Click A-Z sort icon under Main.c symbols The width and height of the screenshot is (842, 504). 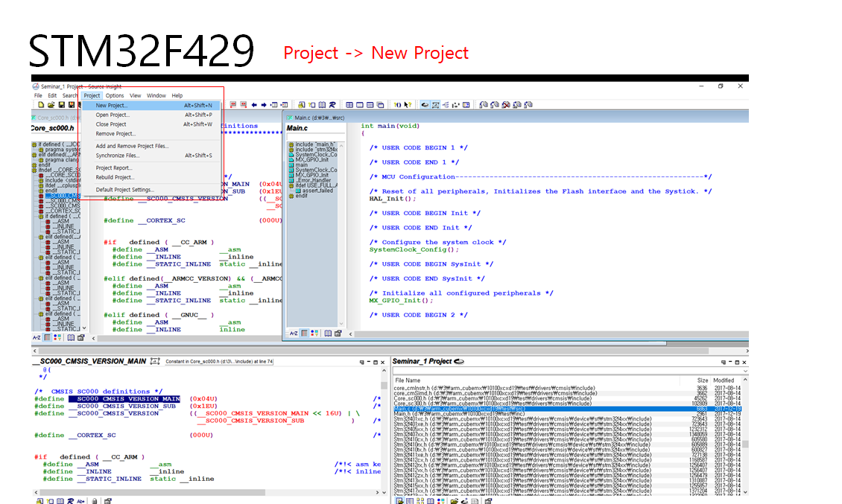point(293,334)
